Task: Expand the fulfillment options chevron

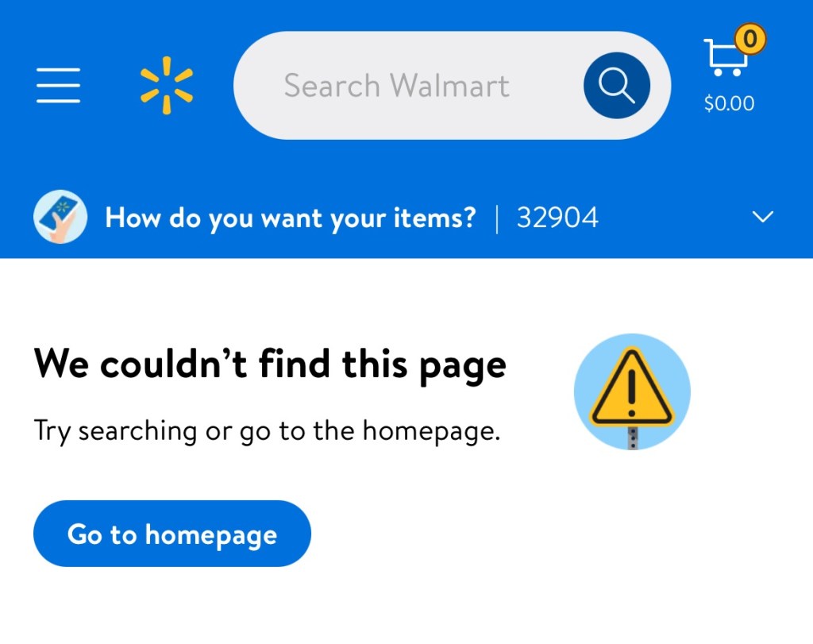Action: [x=762, y=217]
